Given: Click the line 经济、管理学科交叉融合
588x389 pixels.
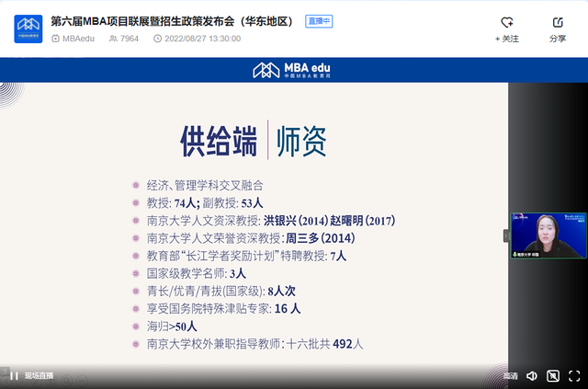Looking at the screenshot, I should point(205,185).
